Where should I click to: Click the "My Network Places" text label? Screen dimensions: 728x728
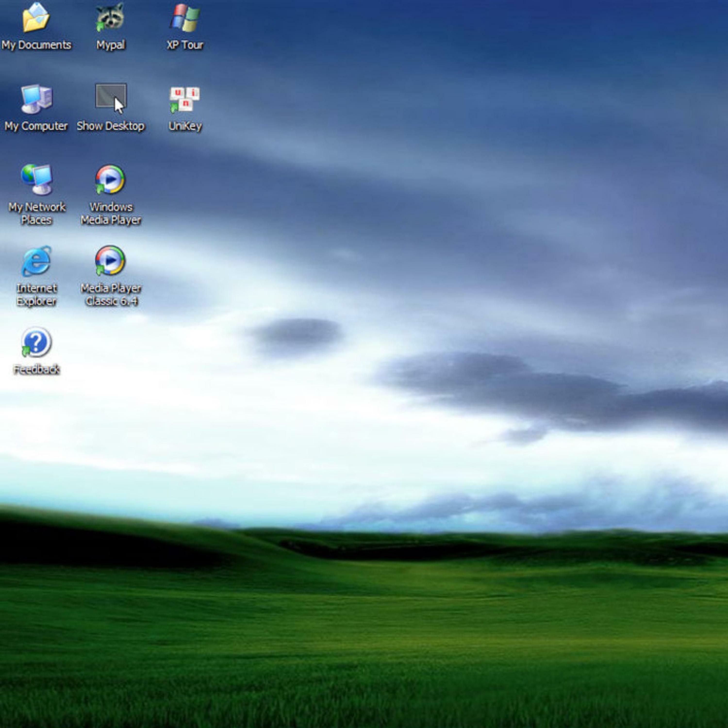[x=37, y=214]
